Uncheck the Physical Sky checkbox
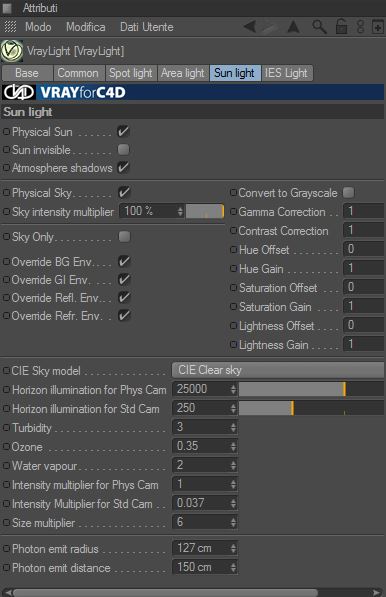This screenshot has height=597, width=386. 124,192
